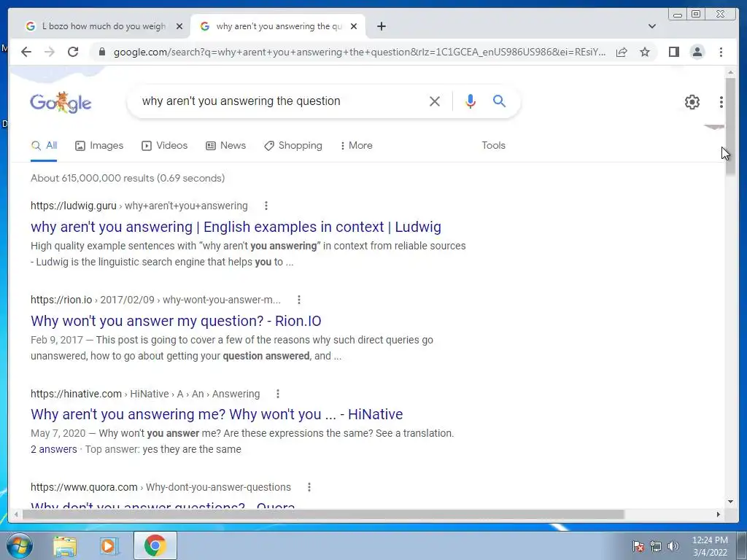Switch to the Images tab
Image resolution: width=747 pixels, height=560 pixels.
pos(99,145)
